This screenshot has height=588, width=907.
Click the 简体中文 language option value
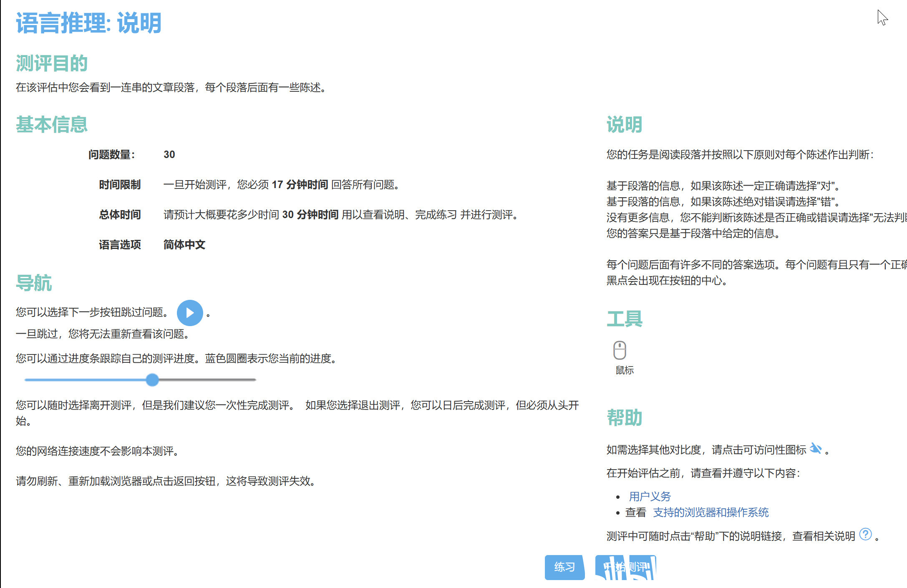click(184, 244)
